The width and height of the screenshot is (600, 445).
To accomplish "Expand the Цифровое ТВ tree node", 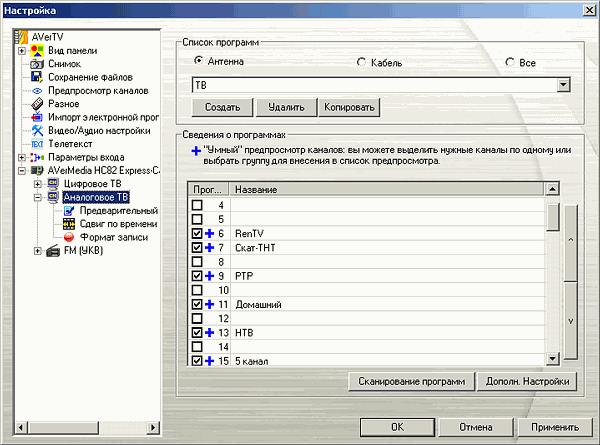I will [x=38, y=184].
